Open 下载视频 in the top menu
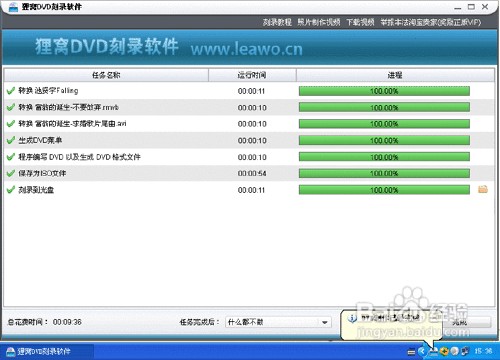 (x=360, y=22)
